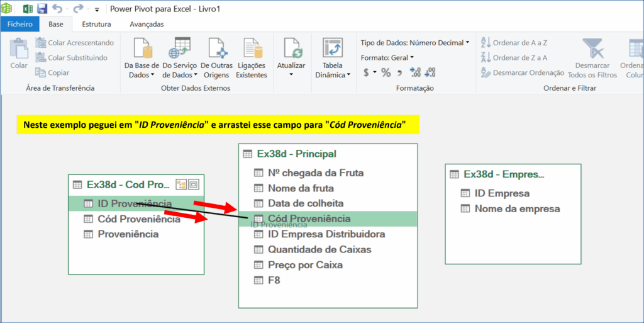Viewport: 644px width, 323px height.
Task: Click the Do Serviço de Dados icon
Action: [180, 49]
